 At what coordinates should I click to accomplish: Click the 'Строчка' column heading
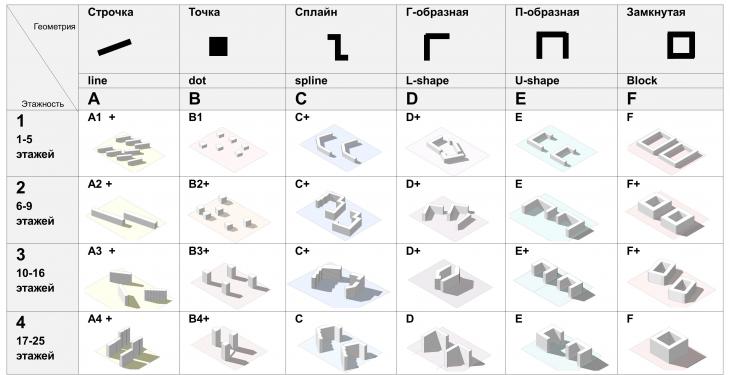tap(110, 13)
